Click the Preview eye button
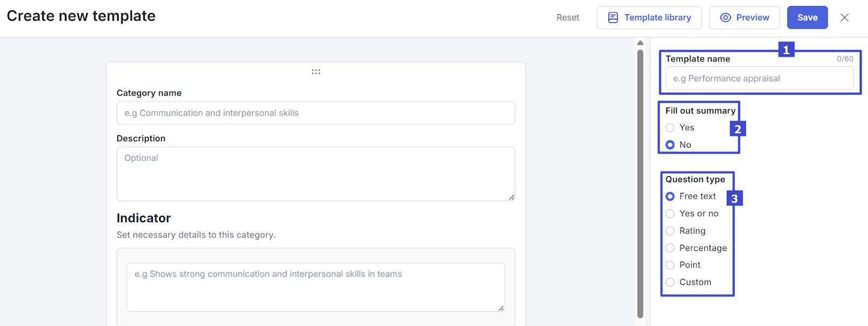 744,17
